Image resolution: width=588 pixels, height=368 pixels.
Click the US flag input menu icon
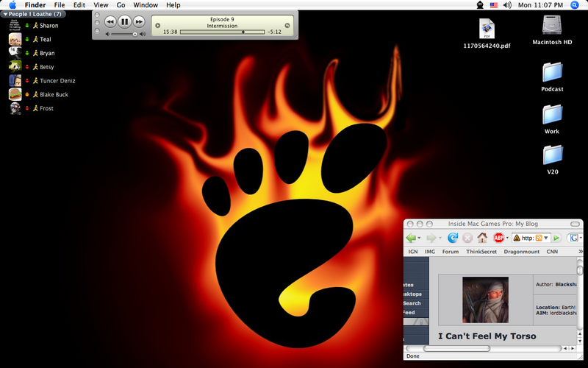pos(494,5)
